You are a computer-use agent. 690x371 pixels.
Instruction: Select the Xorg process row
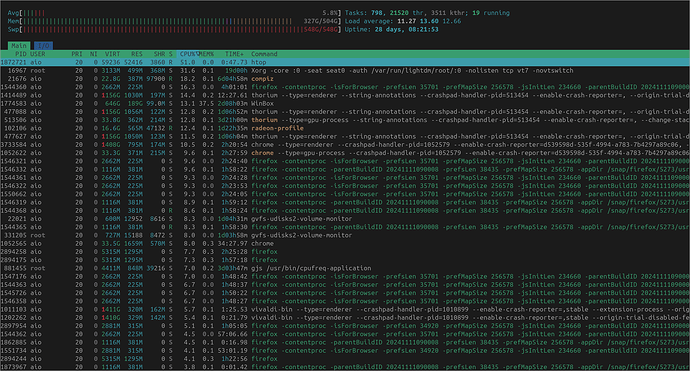[345, 70]
